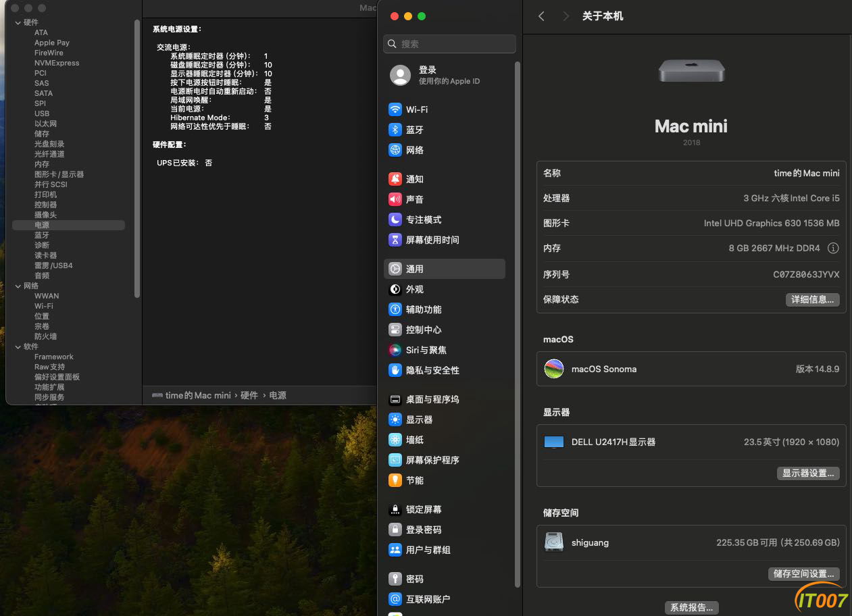Click the shiguang disk drive icon
The image size is (852, 616).
(x=554, y=542)
